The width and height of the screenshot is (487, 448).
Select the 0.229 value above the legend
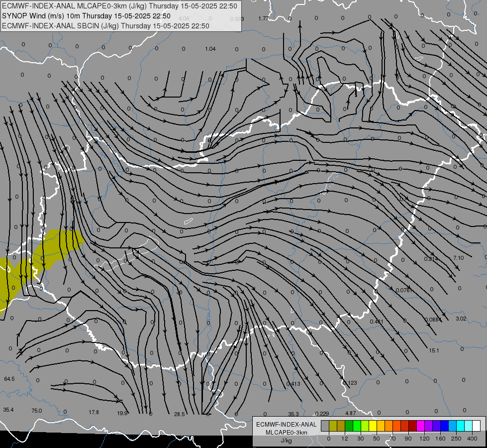(322, 414)
